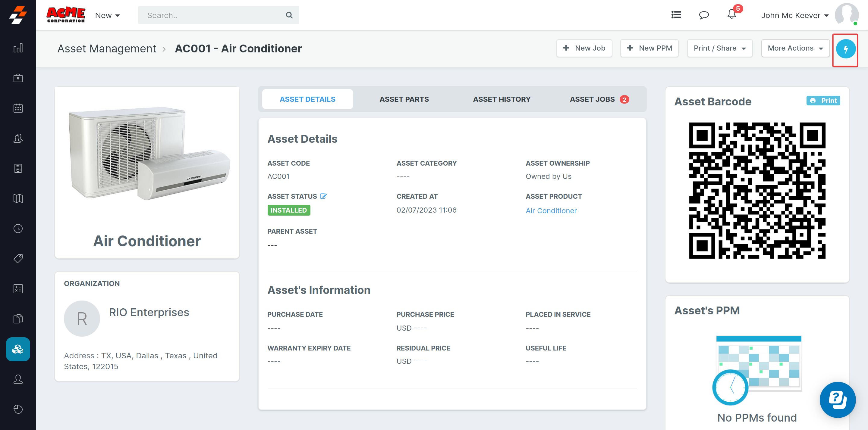The image size is (868, 430).
Task: Click the price tag icon in sidebar
Action: 18,258
